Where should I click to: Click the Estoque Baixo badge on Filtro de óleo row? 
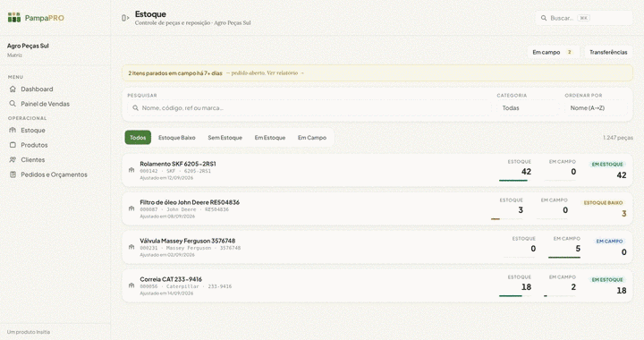click(x=603, y=203)
